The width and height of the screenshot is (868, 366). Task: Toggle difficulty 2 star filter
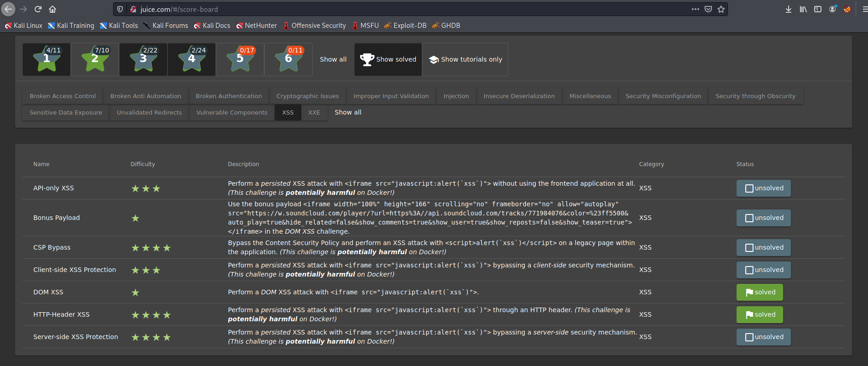click(x=95, y=59)
